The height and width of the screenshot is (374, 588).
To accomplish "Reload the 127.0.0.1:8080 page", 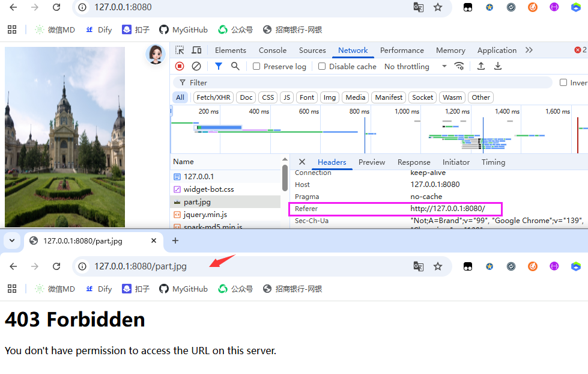I will [x=56, y=7].
